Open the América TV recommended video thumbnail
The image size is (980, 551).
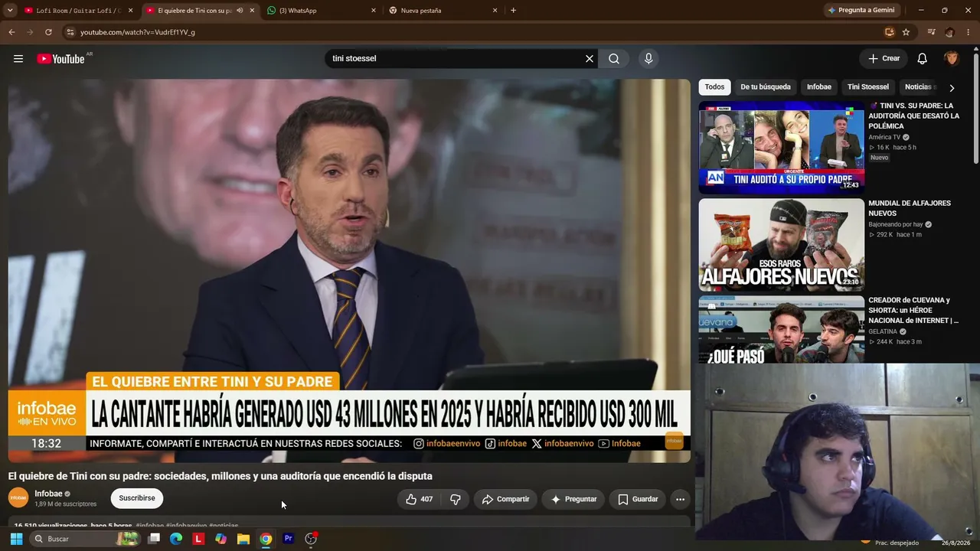[x=781, y=147]
